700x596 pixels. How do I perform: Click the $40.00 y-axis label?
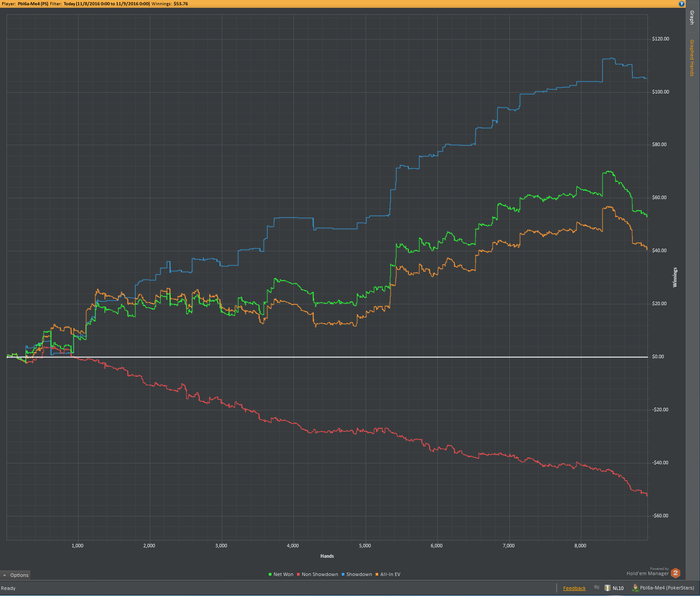coord(659,250)
